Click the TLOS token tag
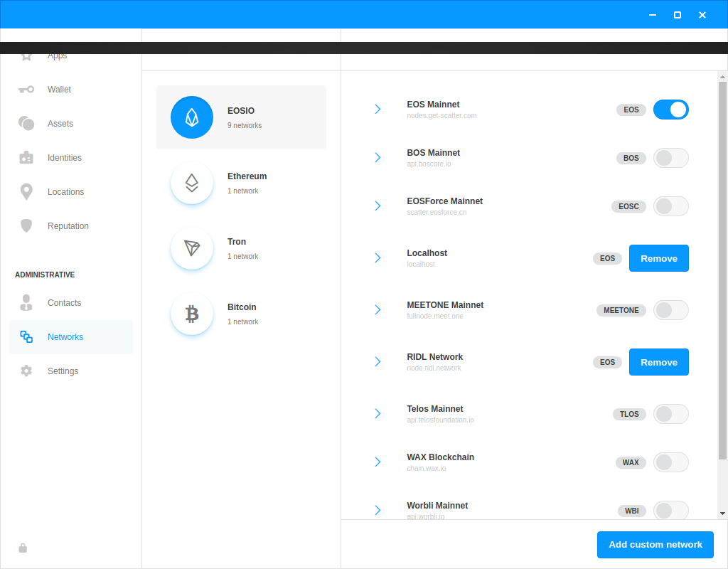The height and width of the screenshot is (569, 728). (x=629, y=414)
